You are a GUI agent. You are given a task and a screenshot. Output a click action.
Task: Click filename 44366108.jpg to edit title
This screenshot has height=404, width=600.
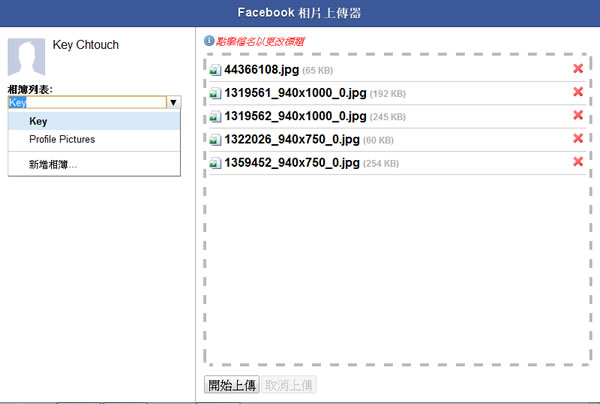pos(260,70)
